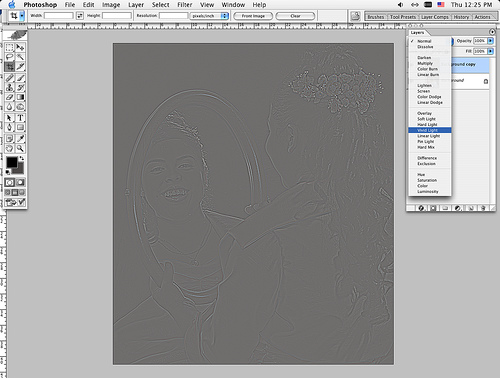Select the Blur tool
This screenshot has width=500, height=378.
pyautogui.click(x=10, y=107)
